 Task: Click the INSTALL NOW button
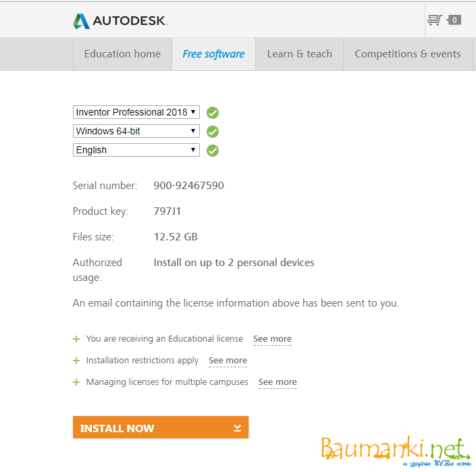tap(161, 427)
